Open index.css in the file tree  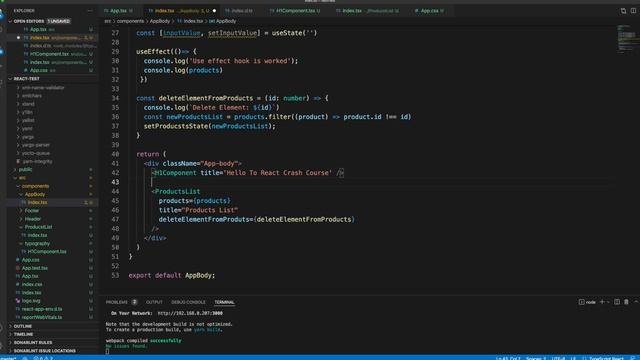tap(32, 284)
